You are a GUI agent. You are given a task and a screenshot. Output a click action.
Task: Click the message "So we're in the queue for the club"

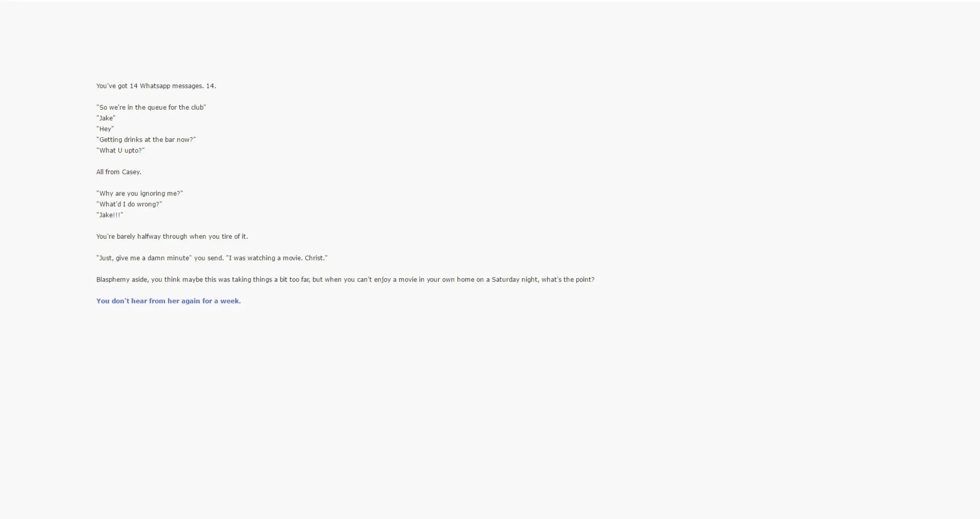(x=151, y=107)
